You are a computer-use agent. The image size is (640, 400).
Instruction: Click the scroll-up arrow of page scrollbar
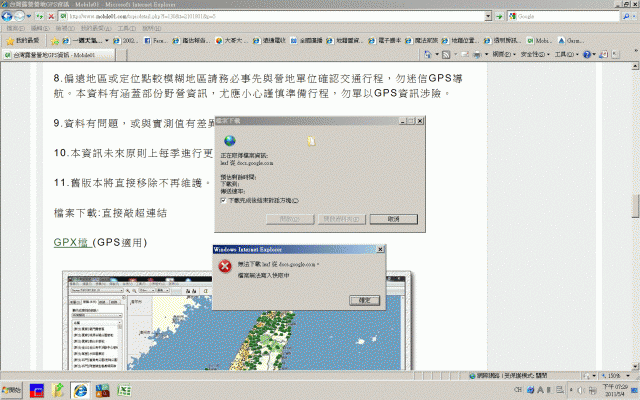pyautogui.click(x=635, y=66)
